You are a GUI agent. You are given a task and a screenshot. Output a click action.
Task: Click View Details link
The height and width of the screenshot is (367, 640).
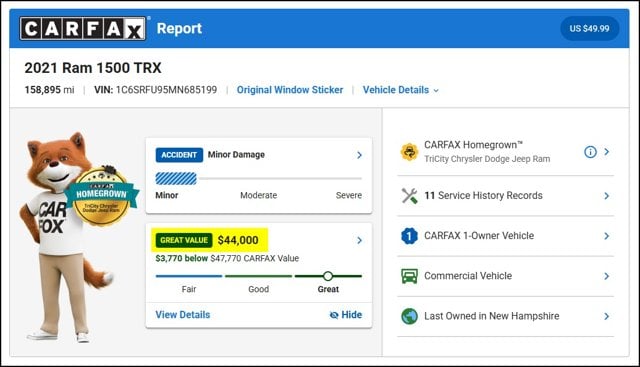pos(183,315)
